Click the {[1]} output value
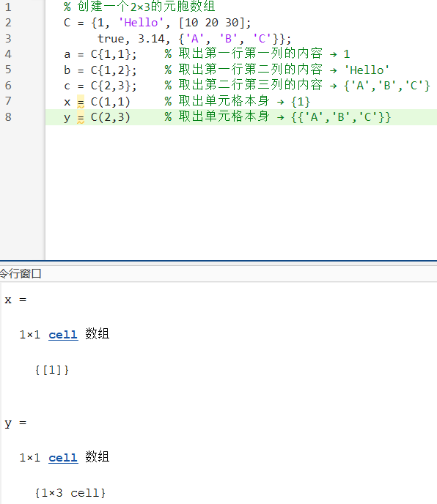 52,370
